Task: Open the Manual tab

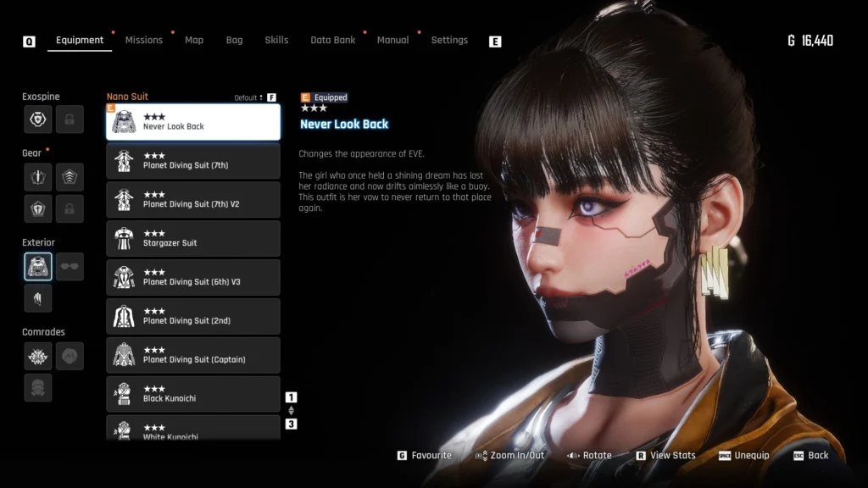Action: tap(392, 40)
